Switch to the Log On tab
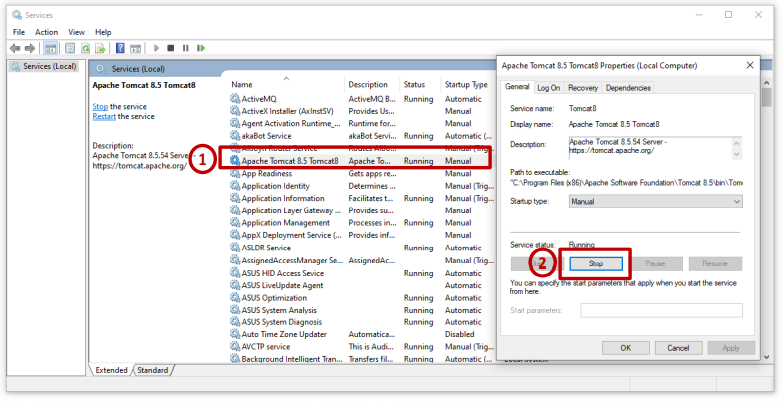This screenshot has height=401, width=783. pos(548,88)
